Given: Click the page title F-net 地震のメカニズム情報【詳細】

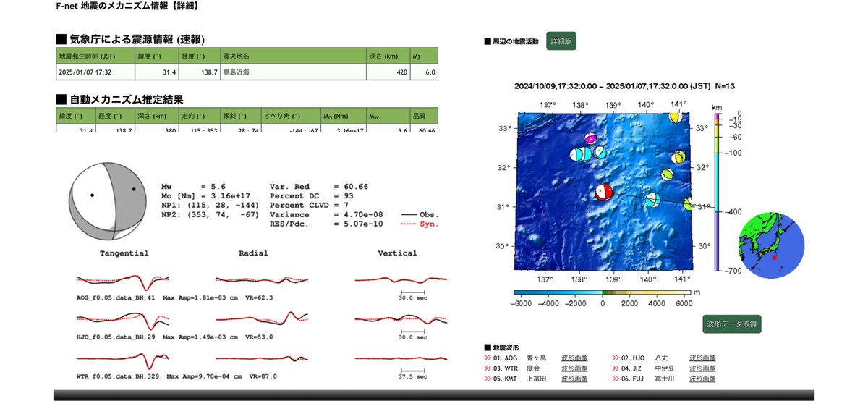Looking at the screenshot, I should coord(128,6).
